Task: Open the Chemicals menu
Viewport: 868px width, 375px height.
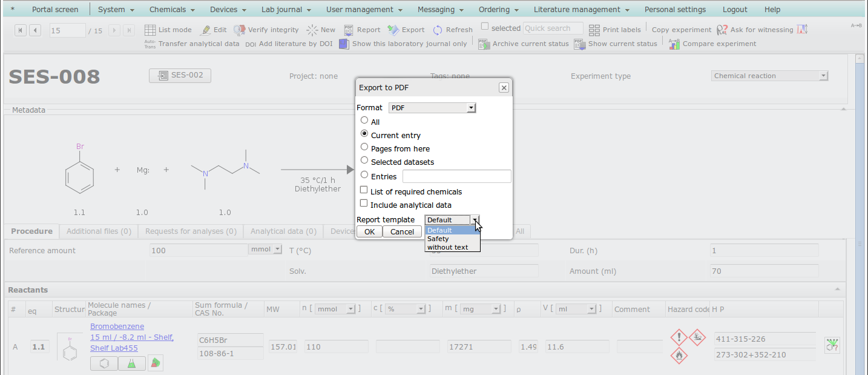Action: click(172, 10)
